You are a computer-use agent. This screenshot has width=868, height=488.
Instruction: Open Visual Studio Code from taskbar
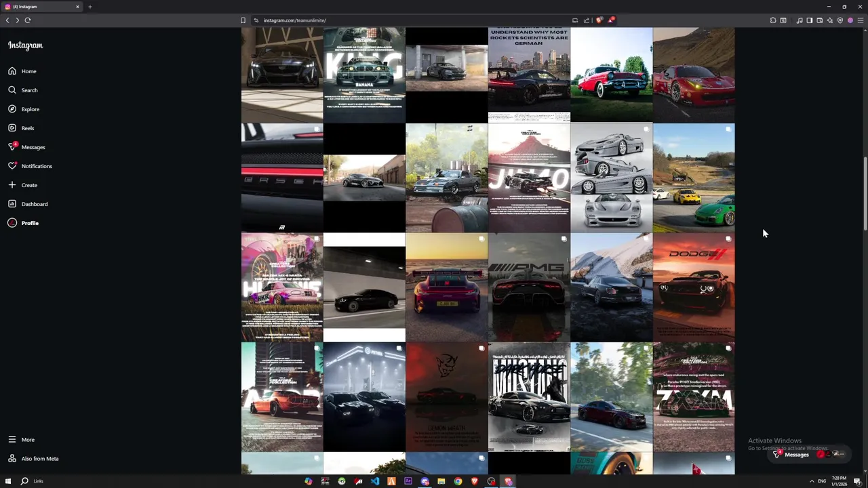coord(375,481)
